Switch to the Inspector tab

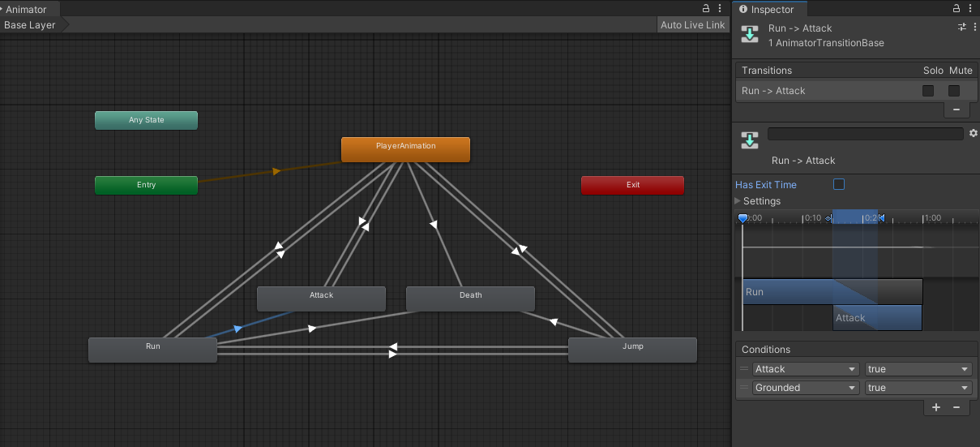click(767, 10)
